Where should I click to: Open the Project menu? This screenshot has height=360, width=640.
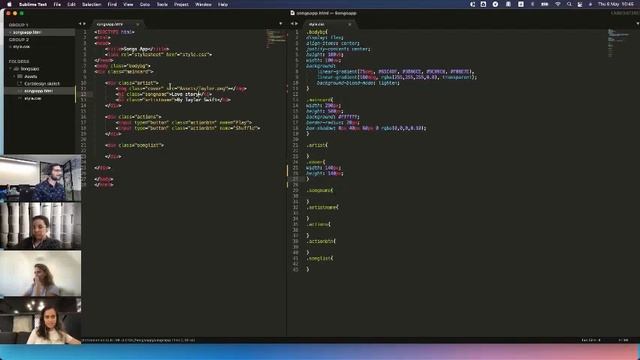click(x=181, y=4)
